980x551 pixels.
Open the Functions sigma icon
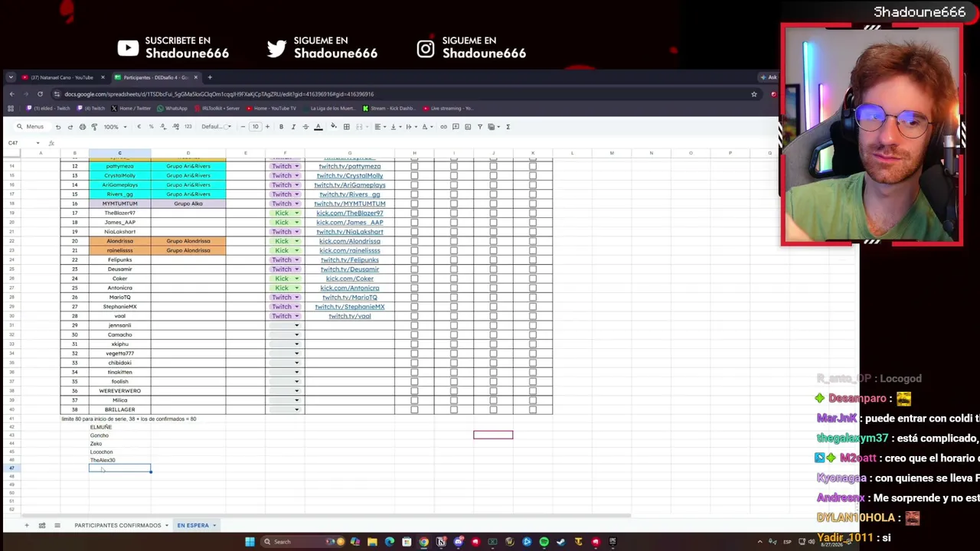pos(508,127)
